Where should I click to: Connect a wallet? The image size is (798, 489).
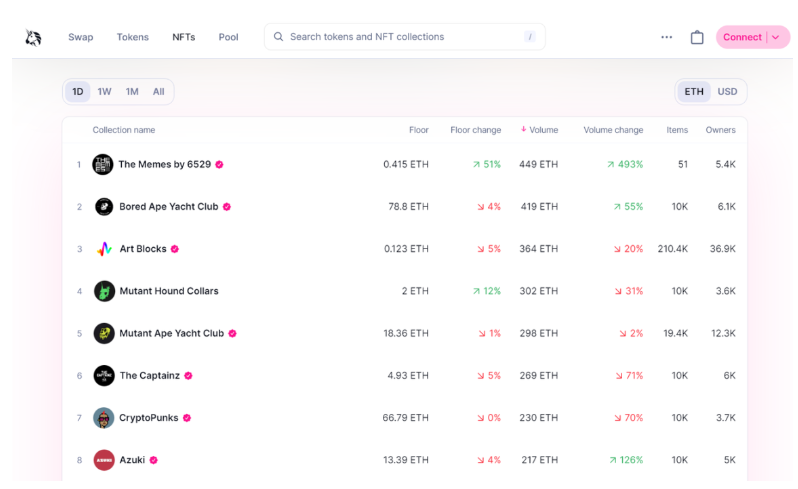click(742, 37)
